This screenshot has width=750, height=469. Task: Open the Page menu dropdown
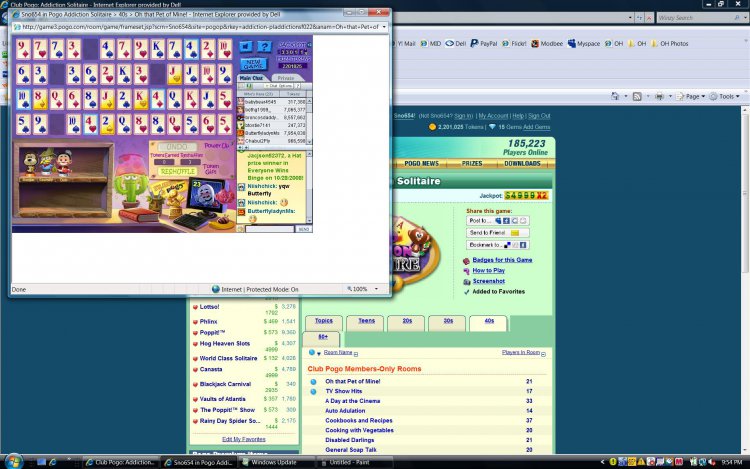pyautogui.click(x=691, y=96)
